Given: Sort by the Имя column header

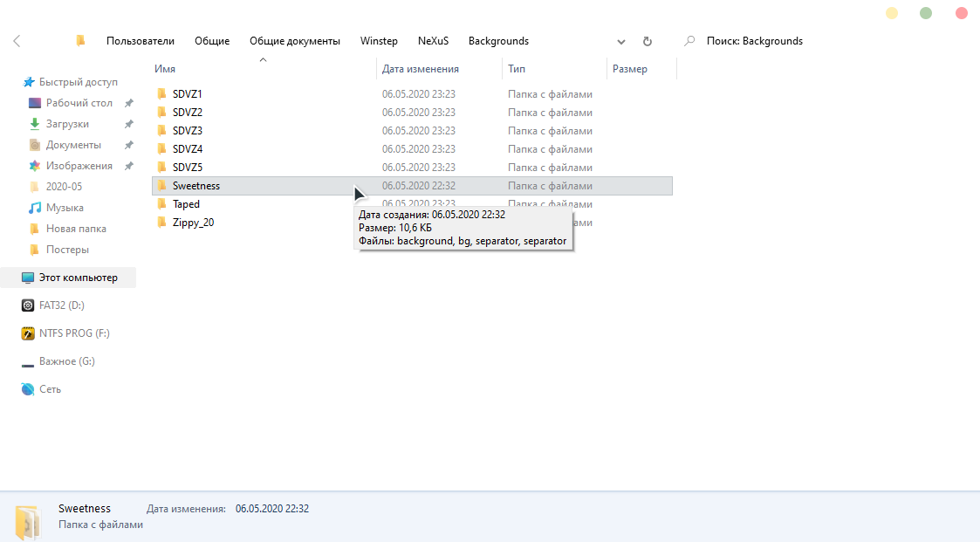Looking at the screenshot, I should click(165, 69).
